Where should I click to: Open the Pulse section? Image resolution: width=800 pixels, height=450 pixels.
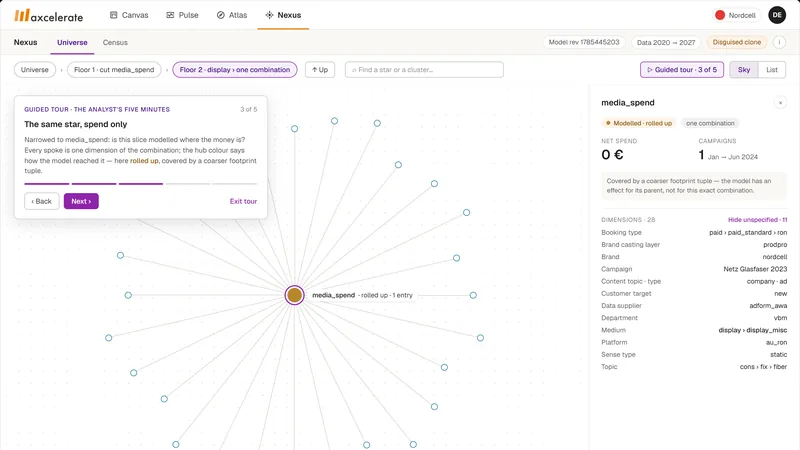[x=182, y=15]
